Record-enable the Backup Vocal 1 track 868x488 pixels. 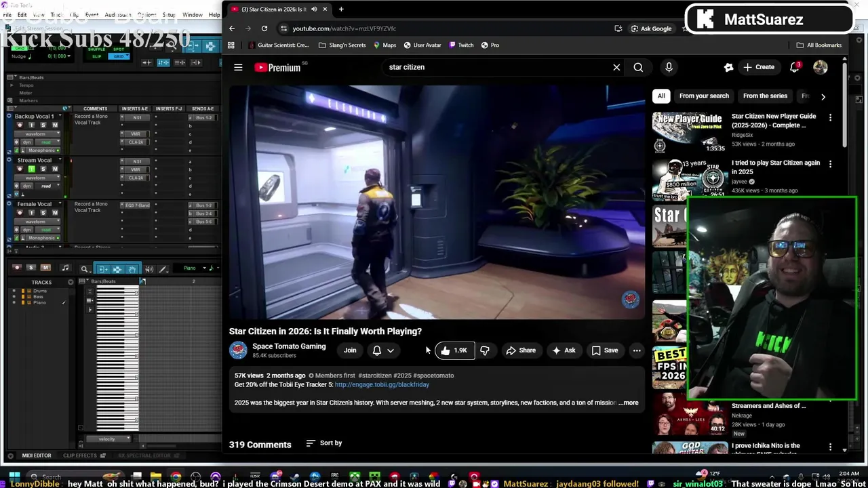click(20, 125)
